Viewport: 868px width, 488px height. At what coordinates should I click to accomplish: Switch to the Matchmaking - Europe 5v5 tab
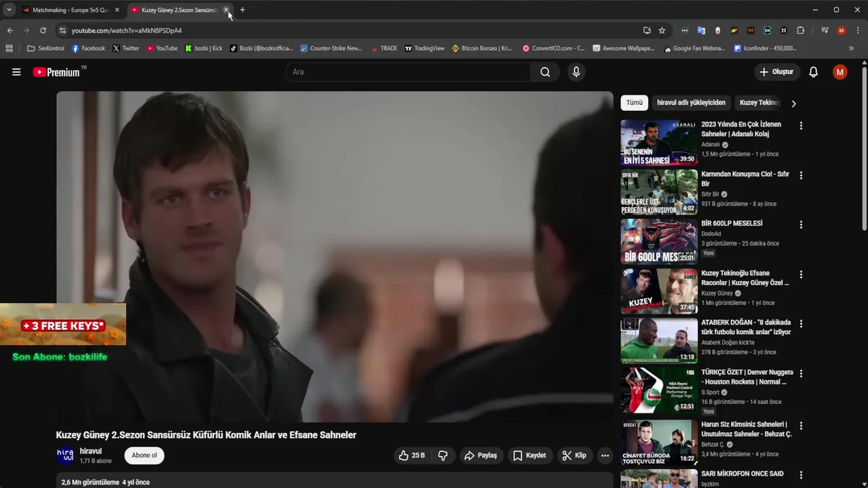point(69,9)
